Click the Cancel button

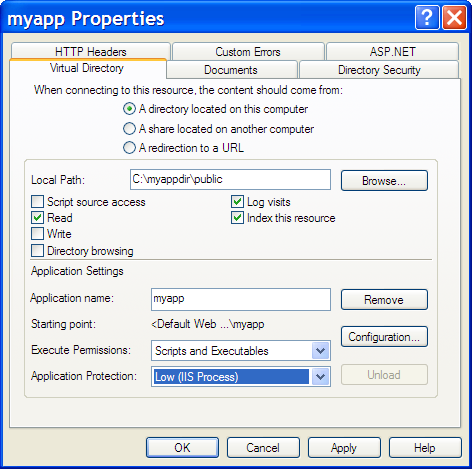[x=263, y=448]
